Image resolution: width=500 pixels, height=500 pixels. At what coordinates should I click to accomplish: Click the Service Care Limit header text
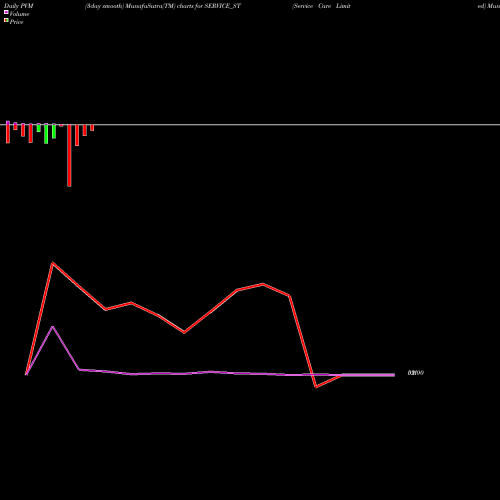coord(321,6)
